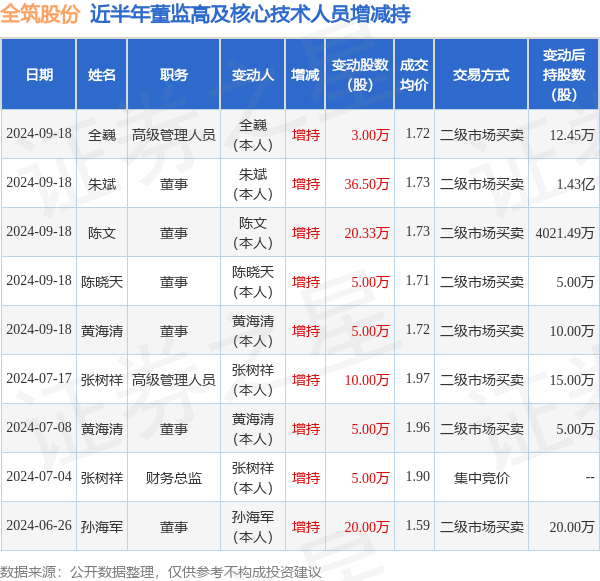This screenshot has height=581, width=600.
Task: Click the 近半年董监高及核心技术人员增减持 heading
Action: point(250,14)
